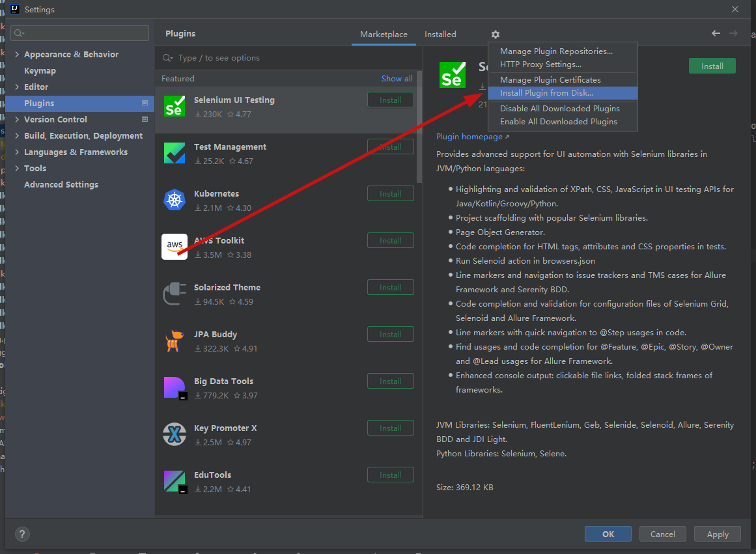The height and width of the screenshot is (554, 756).
Task: Expand the Version Control section
Action: coord(18,119)
